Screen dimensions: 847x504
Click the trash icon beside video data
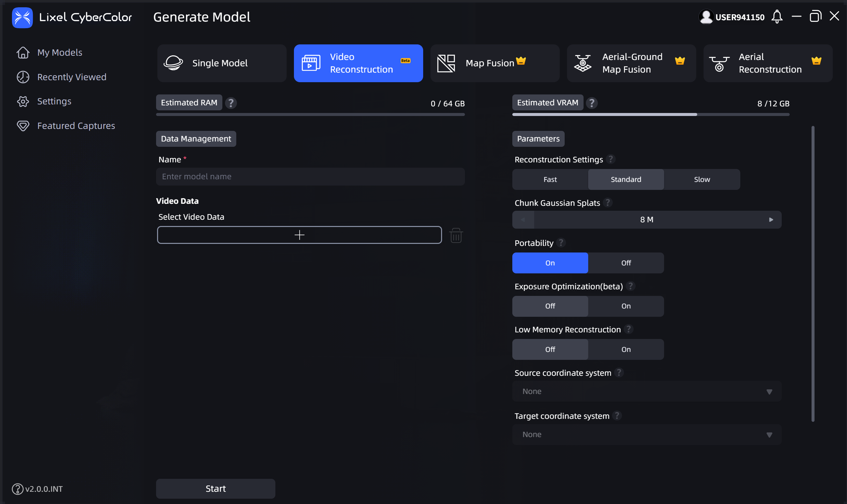click(x=456, y=235)
